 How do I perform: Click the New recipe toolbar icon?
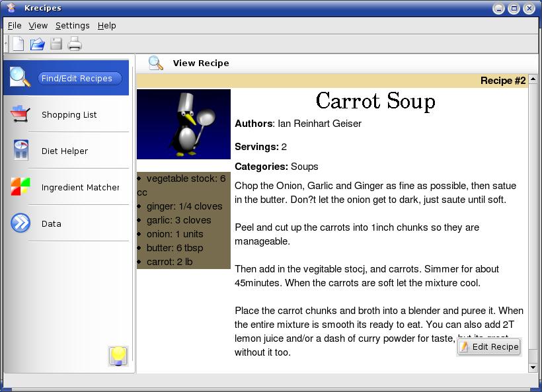(19, 44)
